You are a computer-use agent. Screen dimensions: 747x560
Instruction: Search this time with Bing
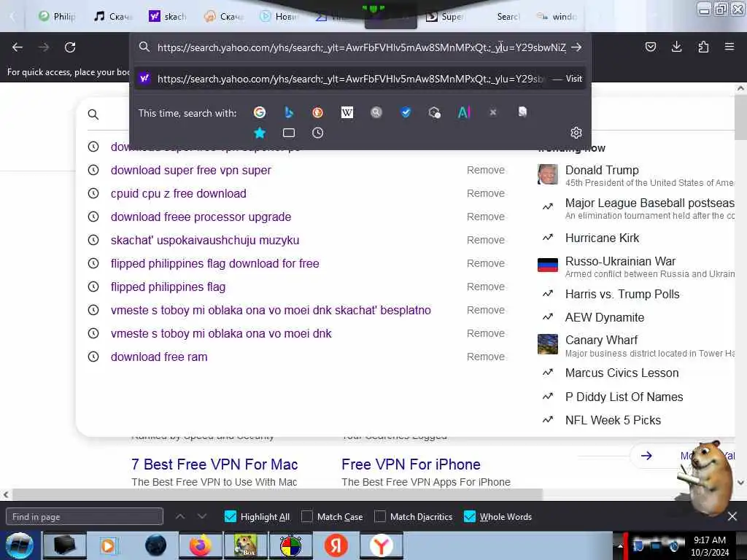point(289,112)
